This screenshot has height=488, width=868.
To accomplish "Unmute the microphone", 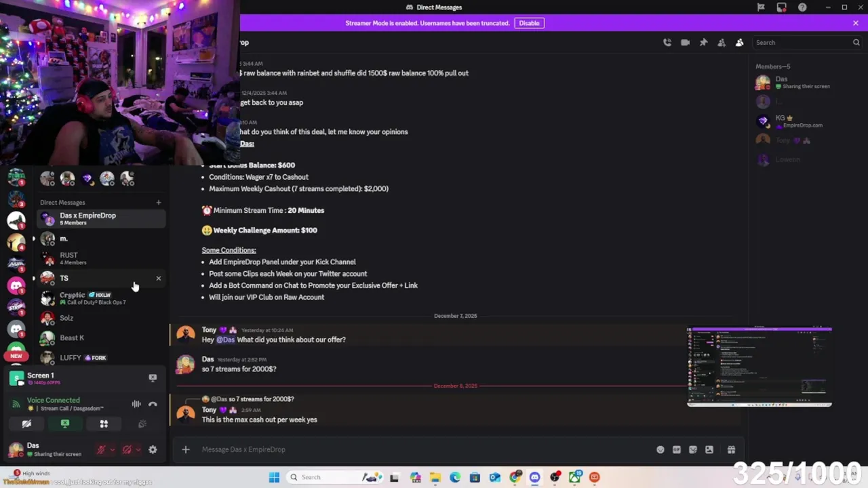I will pyautogui.click(x=101, y=449).
